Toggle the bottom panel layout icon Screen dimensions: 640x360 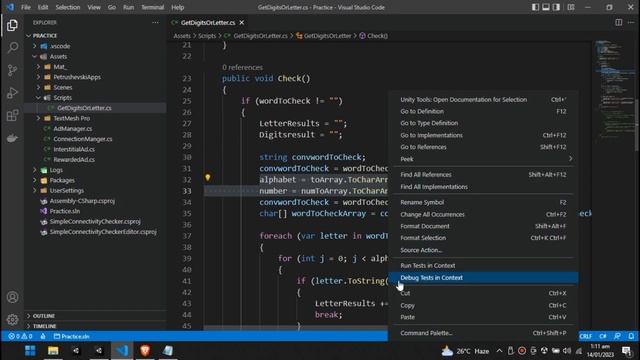coord(546,7)
